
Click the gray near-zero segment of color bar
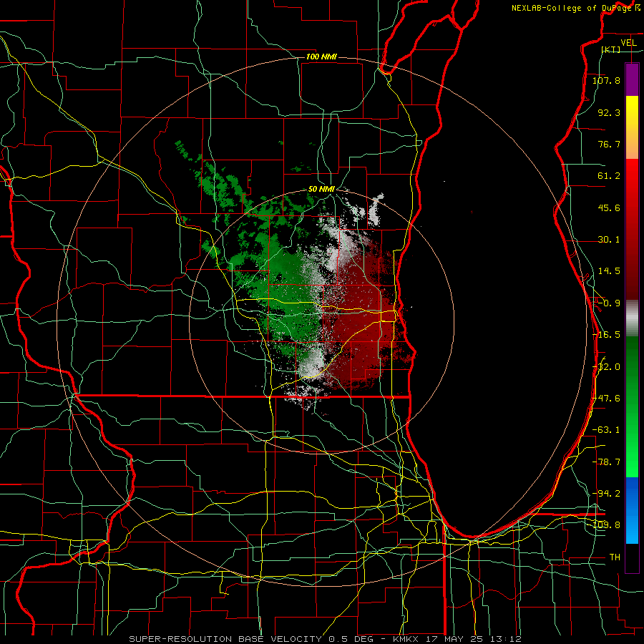pyautogui.click(x=632, y=318)
